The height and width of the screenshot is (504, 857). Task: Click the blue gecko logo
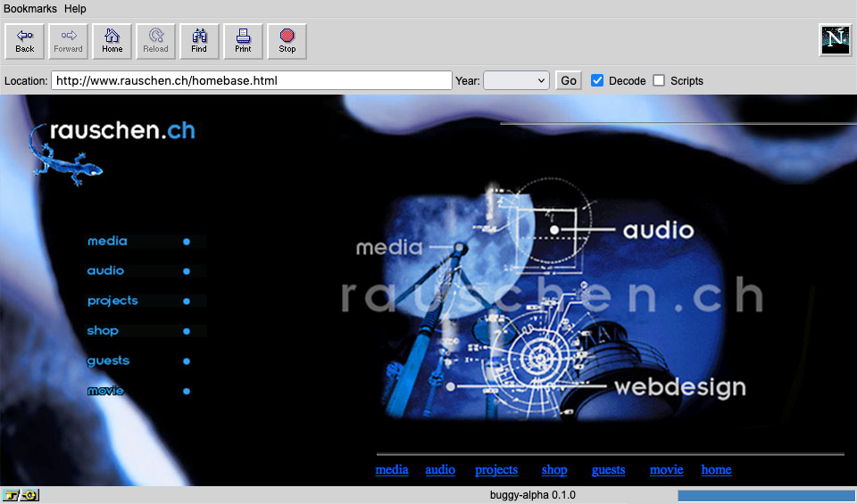point(64,155)
